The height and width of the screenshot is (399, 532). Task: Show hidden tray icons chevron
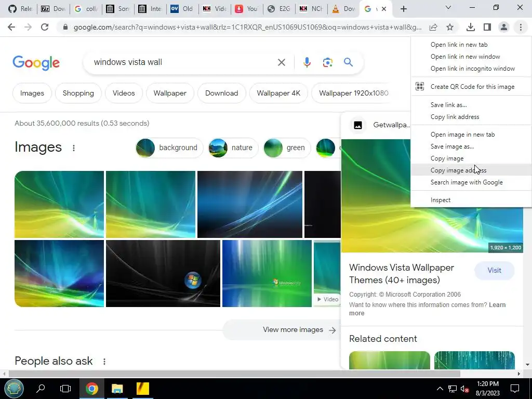pyautogui.click(x=440, y=389)
